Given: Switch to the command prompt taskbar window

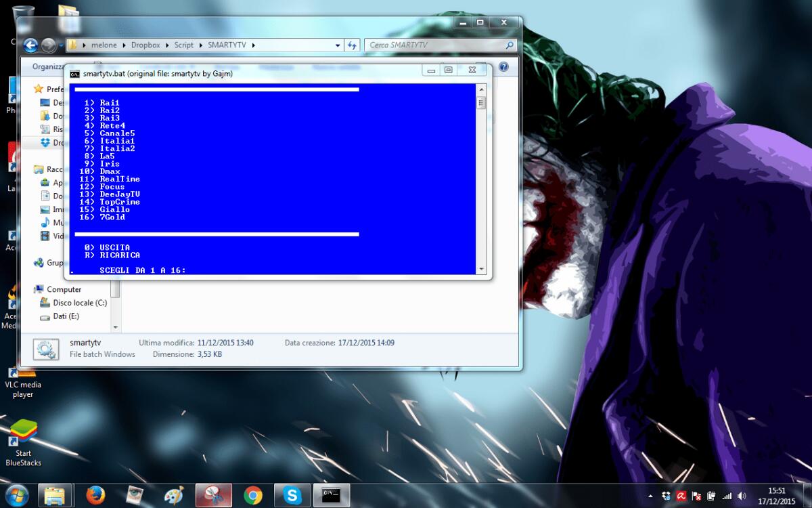Looking at the screenshot, I should pos(331,495).
